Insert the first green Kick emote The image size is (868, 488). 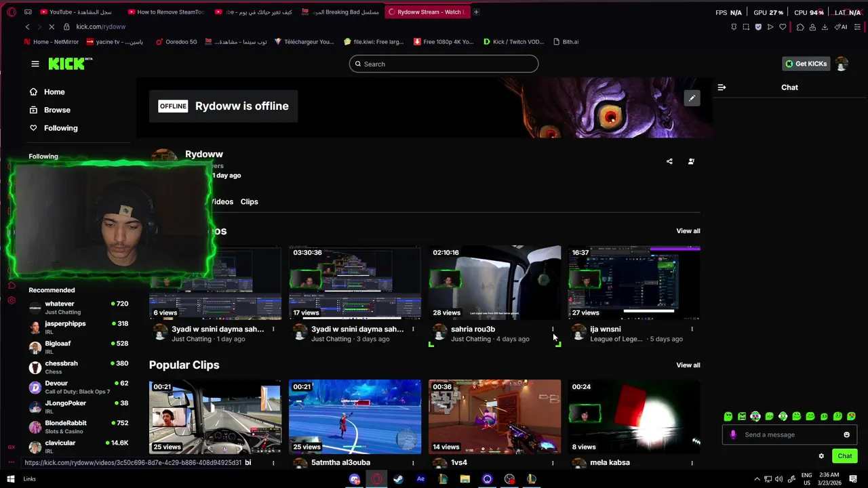click(x=728, y=416)
